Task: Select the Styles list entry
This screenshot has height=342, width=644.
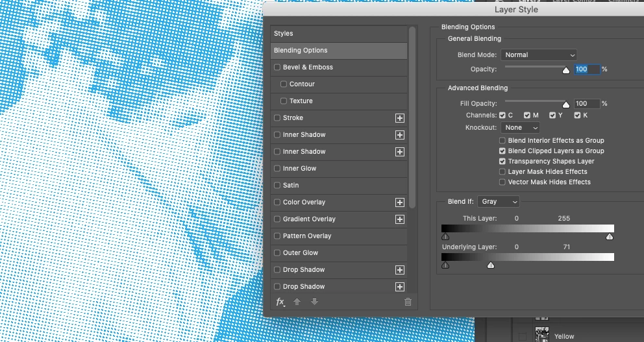Action: (x=339, y=34)
